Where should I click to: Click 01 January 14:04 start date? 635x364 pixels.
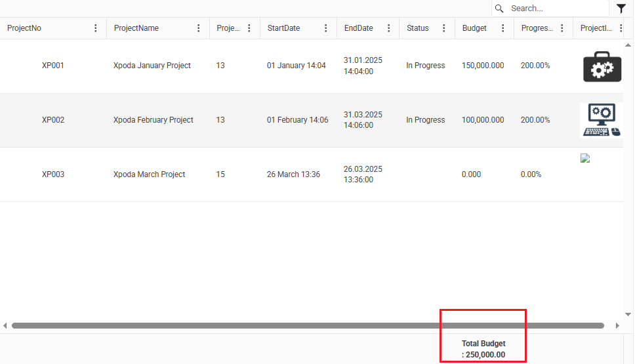click(x=296, y=66)
